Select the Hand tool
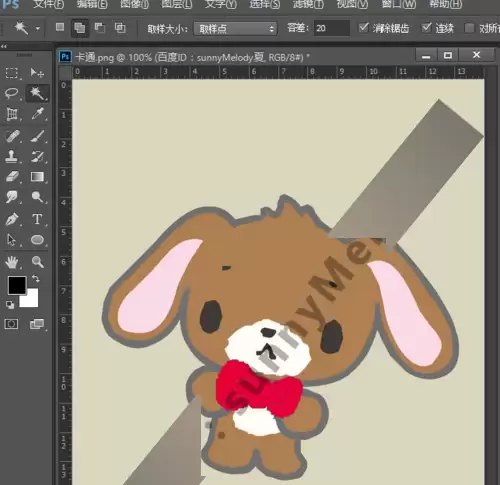The width and height of the screenshot is (500, 485). [x=12, y=262]
